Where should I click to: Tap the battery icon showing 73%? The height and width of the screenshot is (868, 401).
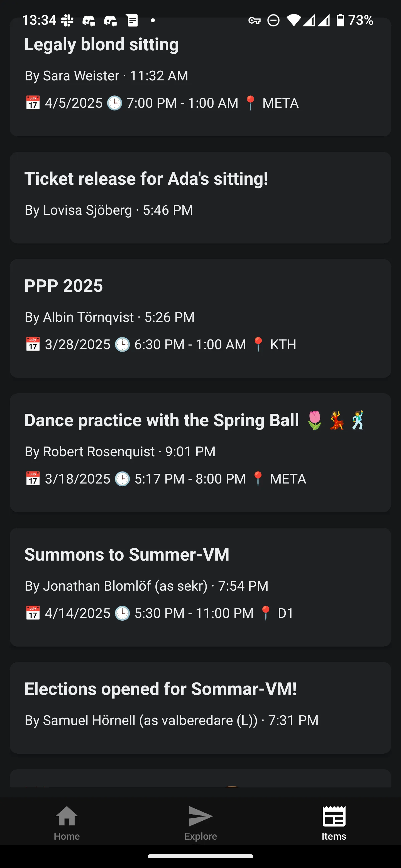point(340,20)
